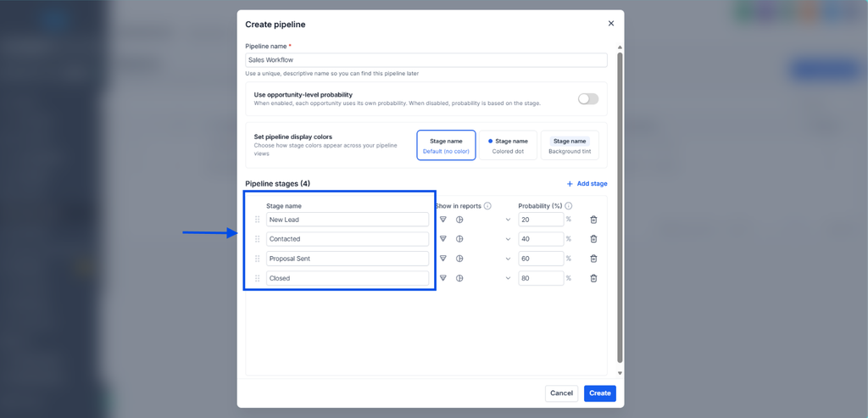Click the Add stage link
The width and height of the screenshot is (868, 418).
point(587,184)
